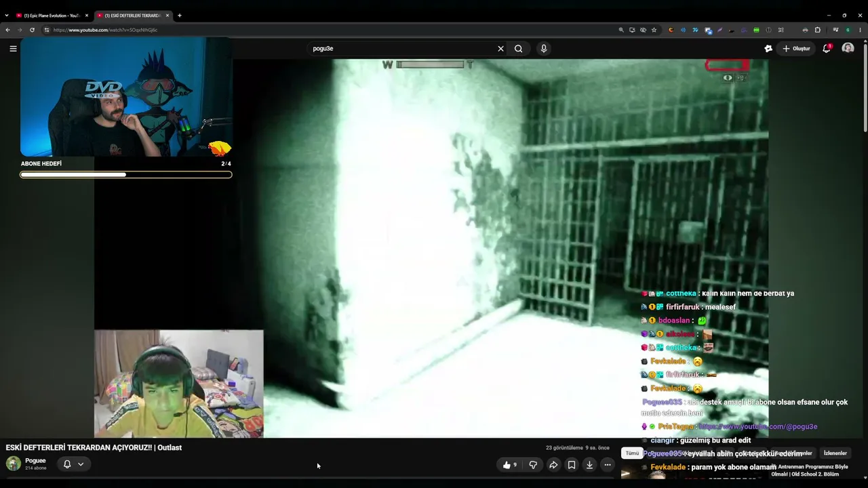Open the zoom magnifier in the address bar

[x=621, y=30]
